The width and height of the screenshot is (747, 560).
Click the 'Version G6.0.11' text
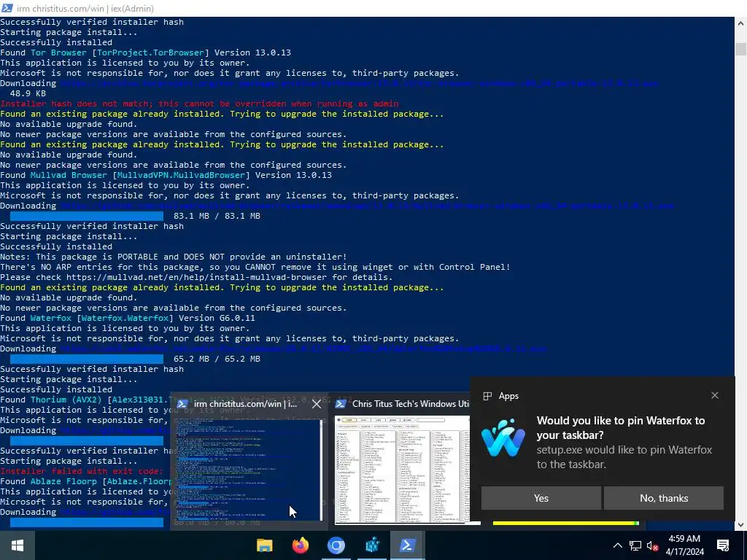click(x=217, y=318)
